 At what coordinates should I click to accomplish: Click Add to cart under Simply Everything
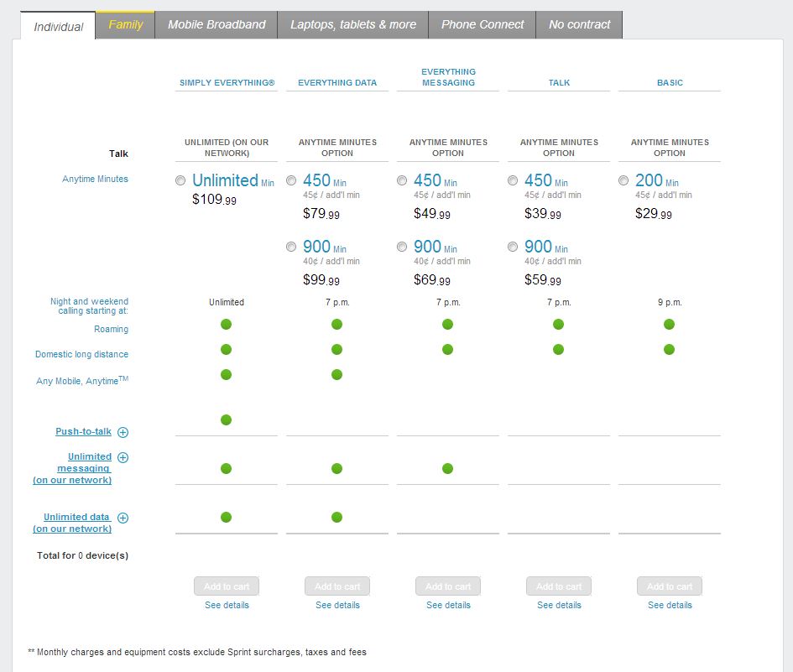227,586
